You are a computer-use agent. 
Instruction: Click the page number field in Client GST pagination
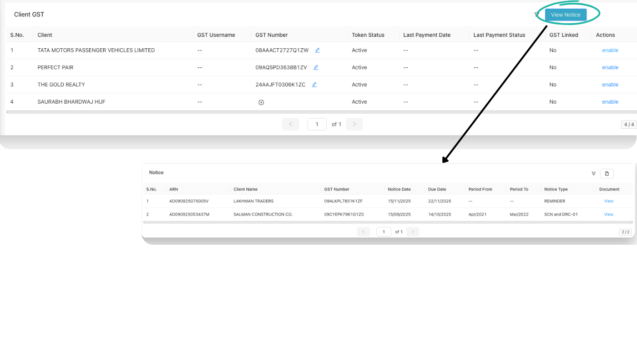[x=317, y=124]
